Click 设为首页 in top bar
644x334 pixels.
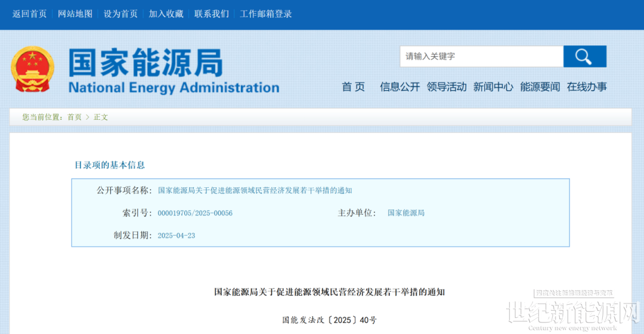click(x=120, y=14)
